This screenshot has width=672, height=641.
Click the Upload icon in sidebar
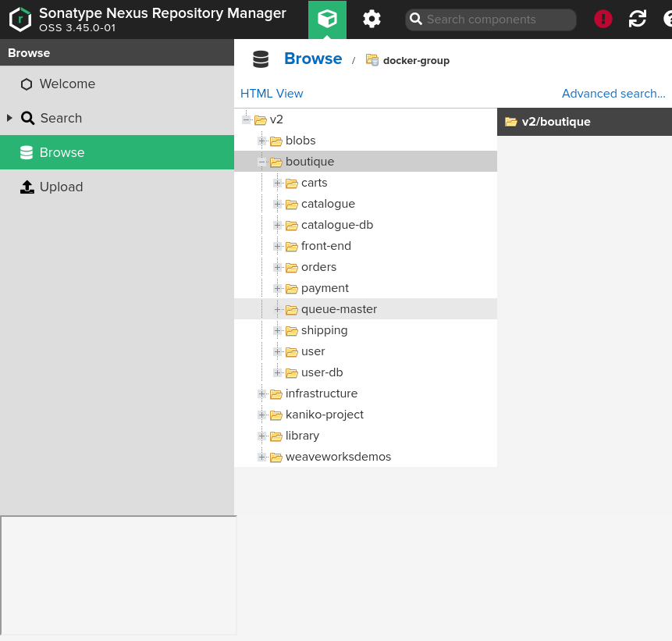coord(27,187)
